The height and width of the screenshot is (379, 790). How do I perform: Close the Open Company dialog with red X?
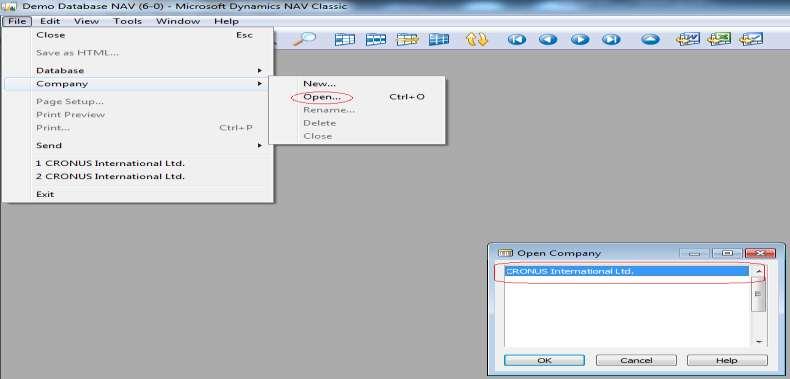pyautogui.click(x=760, y=253)
